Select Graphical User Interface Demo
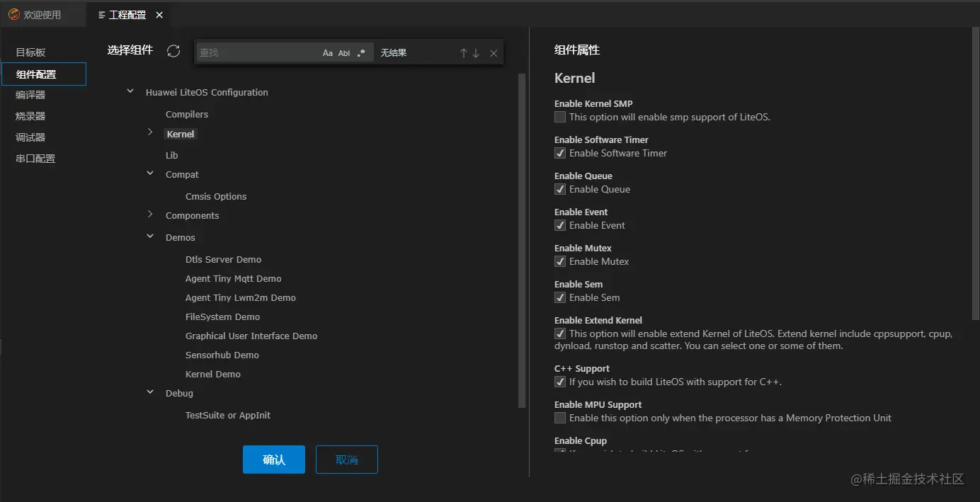Image resolution: width=980 pixels, height=502 pixels. [x=251, y=336]
